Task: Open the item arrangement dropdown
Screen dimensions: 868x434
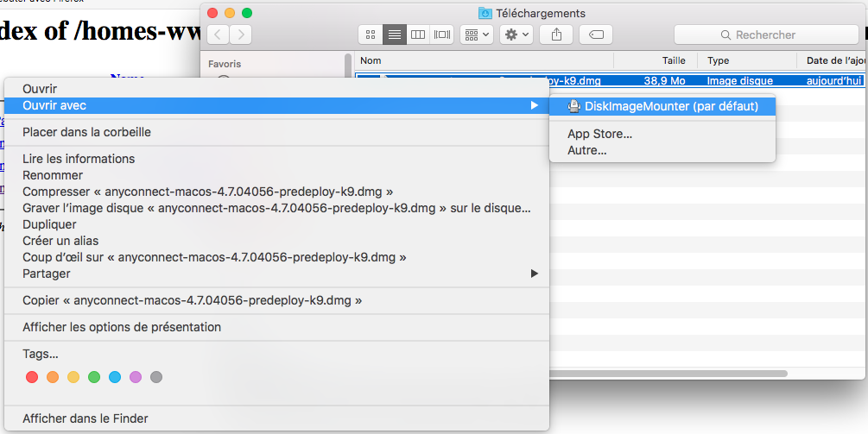Action: pyautogui.click(x=477, y=35)
